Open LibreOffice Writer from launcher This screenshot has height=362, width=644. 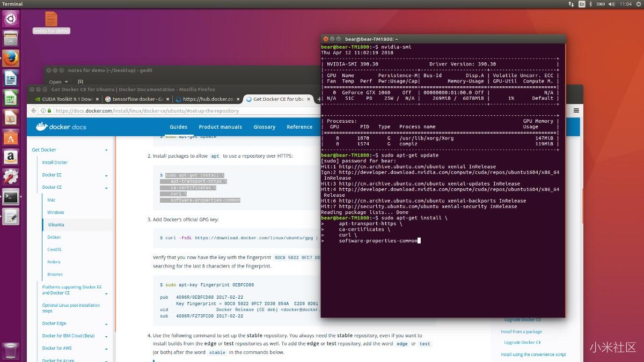pyautogui.click(x=11, y=78)
